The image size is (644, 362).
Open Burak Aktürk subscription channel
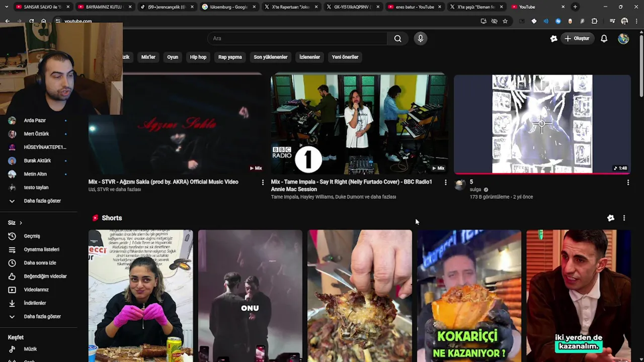tap(38, 160)
